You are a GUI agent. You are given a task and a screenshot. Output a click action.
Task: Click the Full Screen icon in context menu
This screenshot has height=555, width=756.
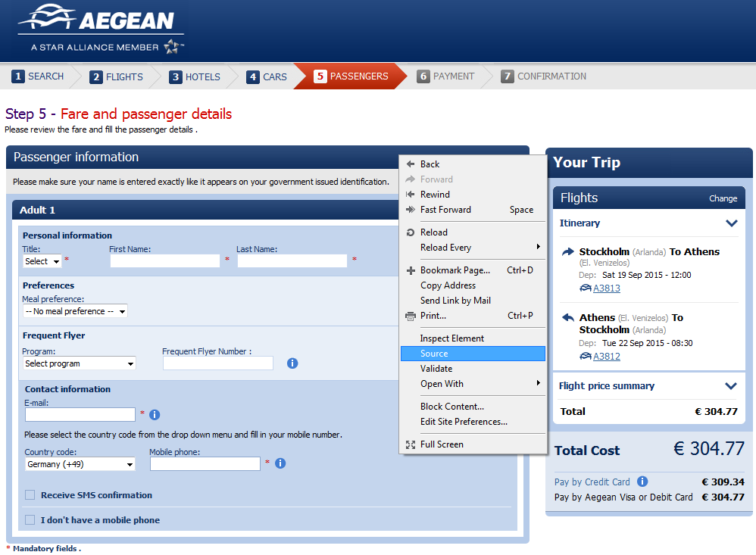[411, 444]
